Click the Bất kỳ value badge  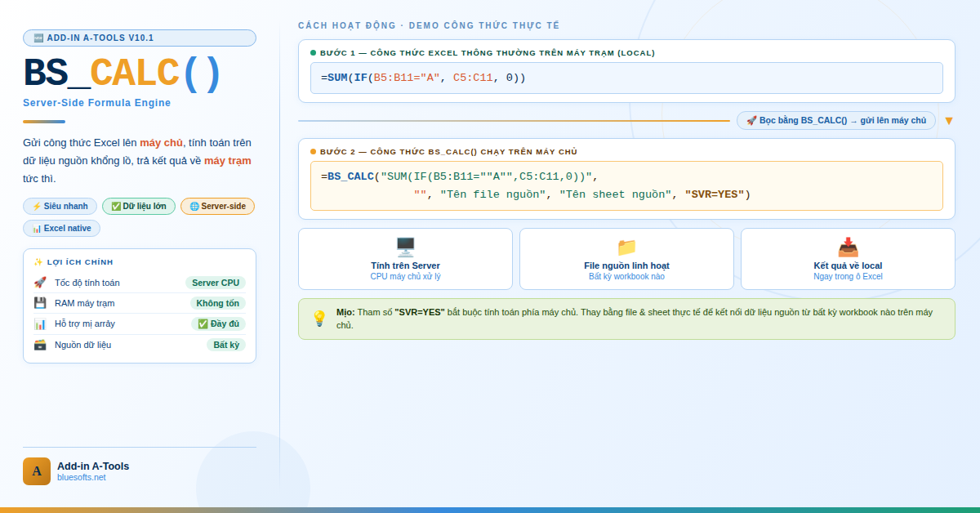coord(226,345)
